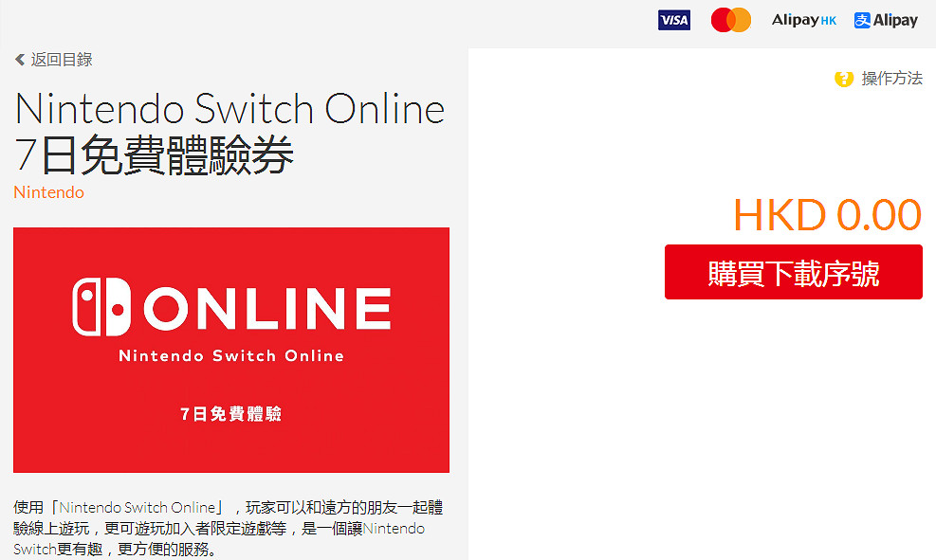The width and height of the screenshot is (936, 560).
Task: Click the red 購買下載序號 button
Action: 794,272
